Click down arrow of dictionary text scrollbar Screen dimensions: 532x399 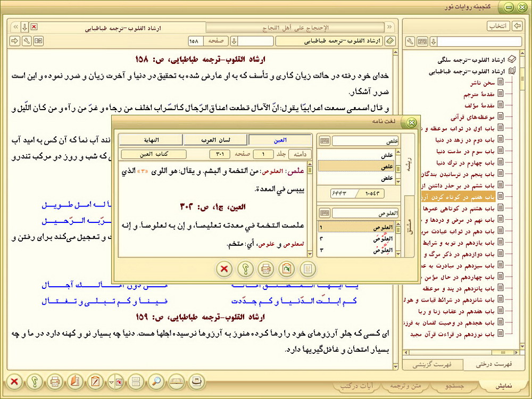pos(310,254)
